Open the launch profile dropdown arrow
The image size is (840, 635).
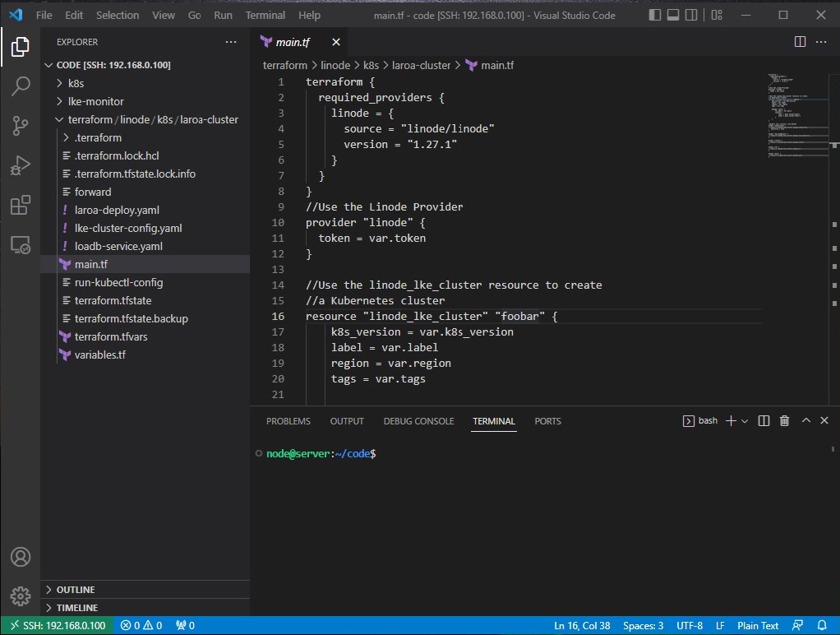[744, 421]
